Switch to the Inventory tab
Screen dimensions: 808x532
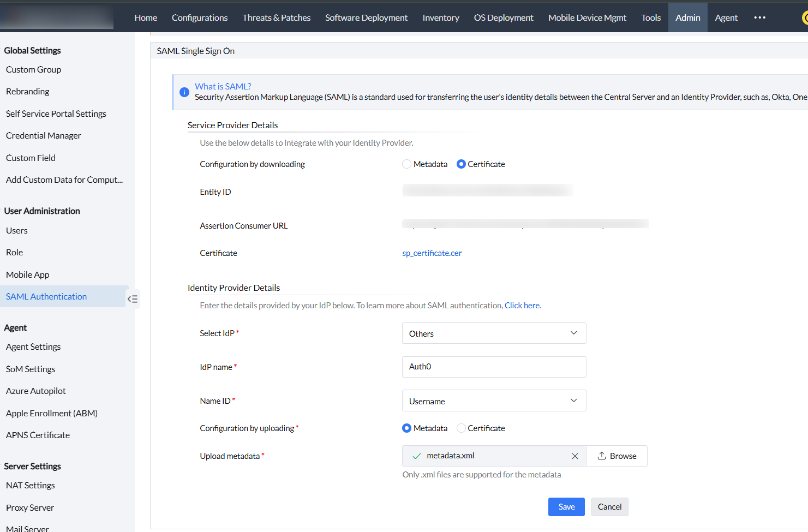coord(440,17)
